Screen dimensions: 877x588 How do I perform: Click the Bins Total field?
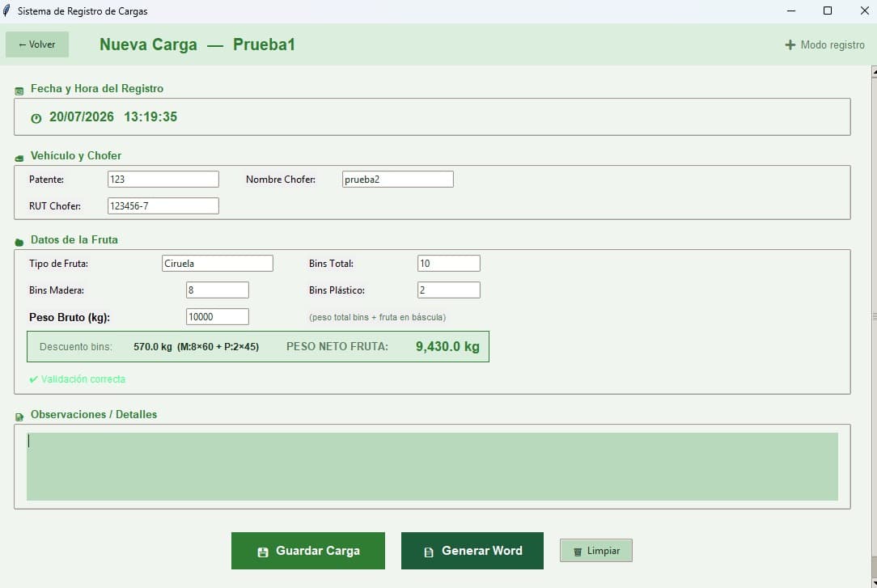pyautogui.click(x=448, y=263)
